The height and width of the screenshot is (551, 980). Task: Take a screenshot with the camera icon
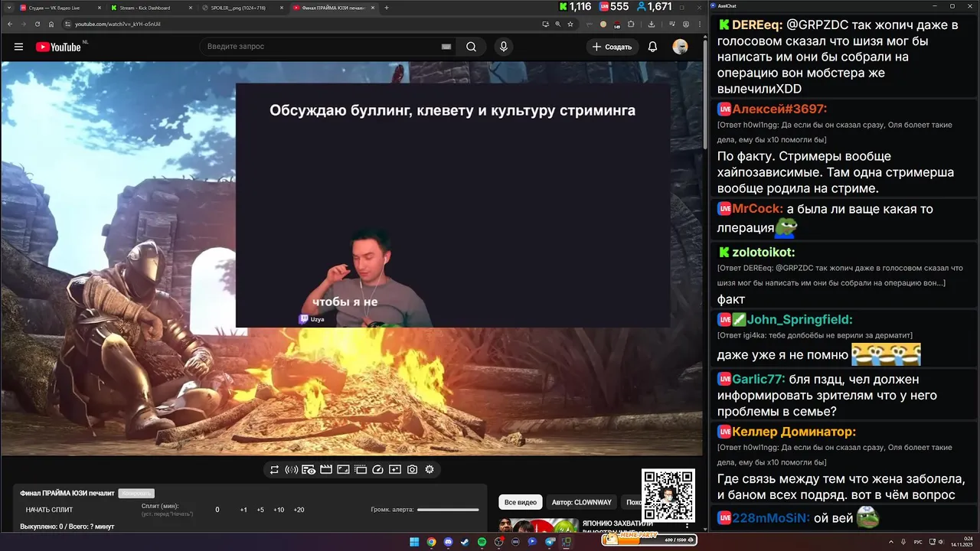coord(412,470)
